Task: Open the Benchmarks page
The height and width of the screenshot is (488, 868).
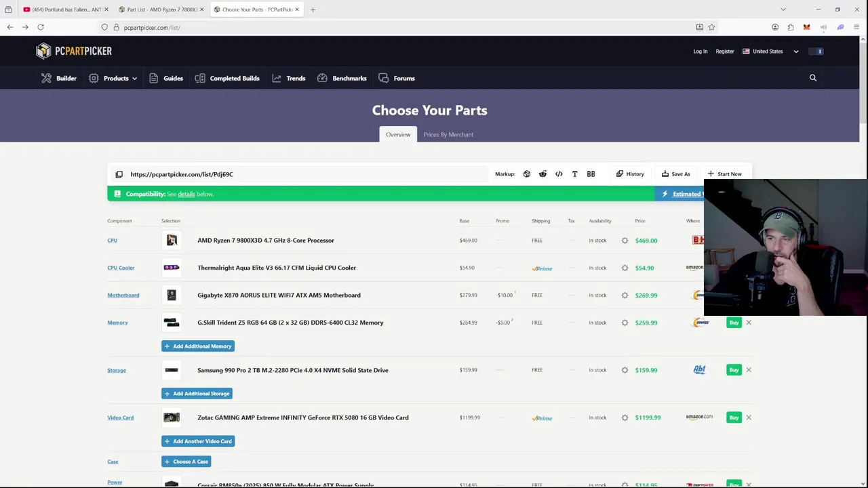Action: coord(342,78)
